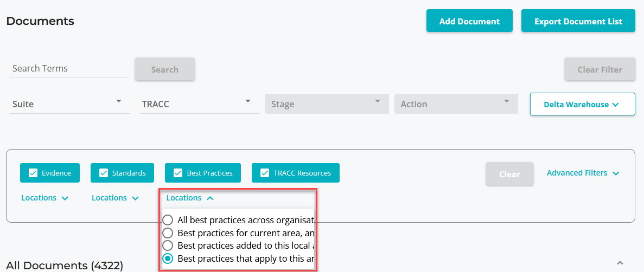Viewport: 644px width, 272px height.
Task: Expand the Delta Warehouse location selector
Action: point(582,104)
